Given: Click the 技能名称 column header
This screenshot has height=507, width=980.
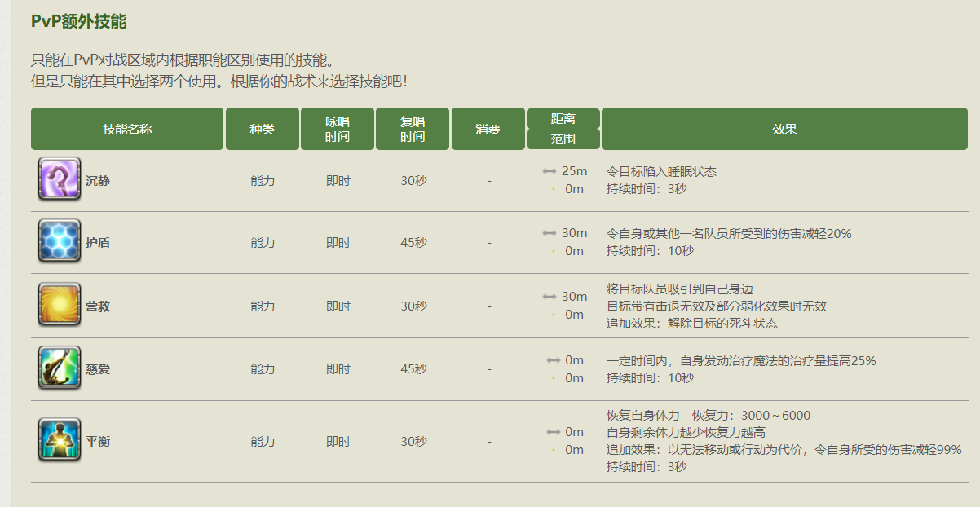Looking at the screenshot, I should coord(127,129).
